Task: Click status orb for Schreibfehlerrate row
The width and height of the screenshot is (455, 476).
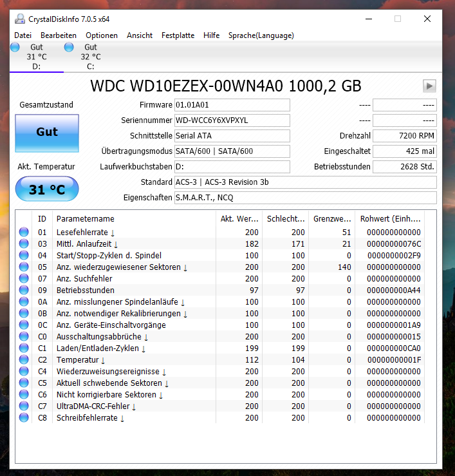Action: point(24,417)
